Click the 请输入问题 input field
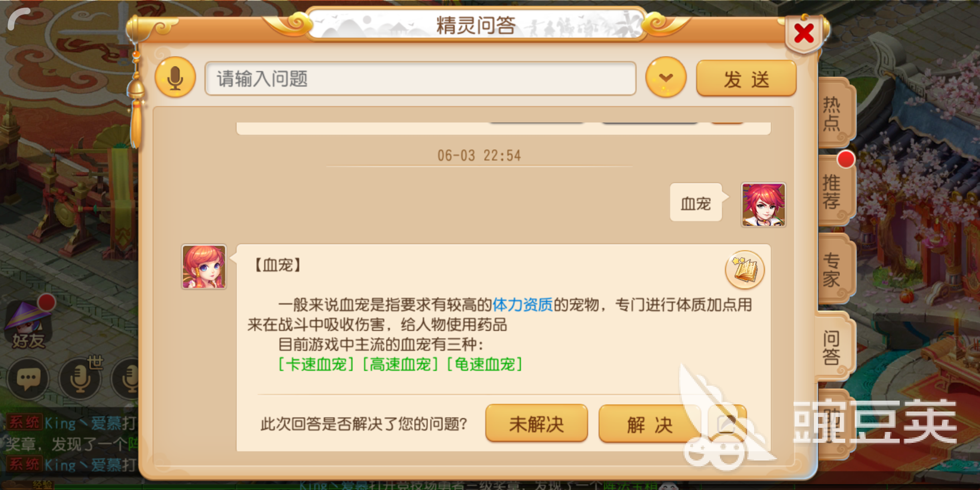The height and width of the screenshot is (490, 980). click(x=421, y=78)
